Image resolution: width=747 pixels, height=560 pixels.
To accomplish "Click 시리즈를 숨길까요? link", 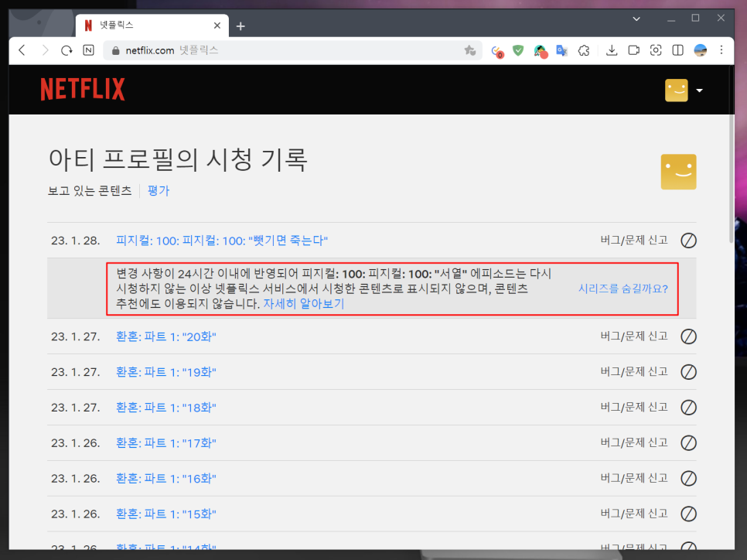I will (623, 289).
